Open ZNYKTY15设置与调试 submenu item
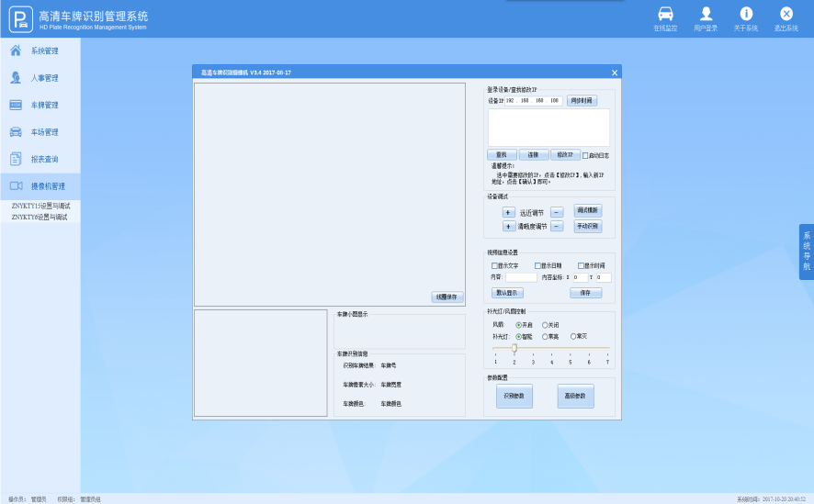The image size is (814, 504). 40,207
